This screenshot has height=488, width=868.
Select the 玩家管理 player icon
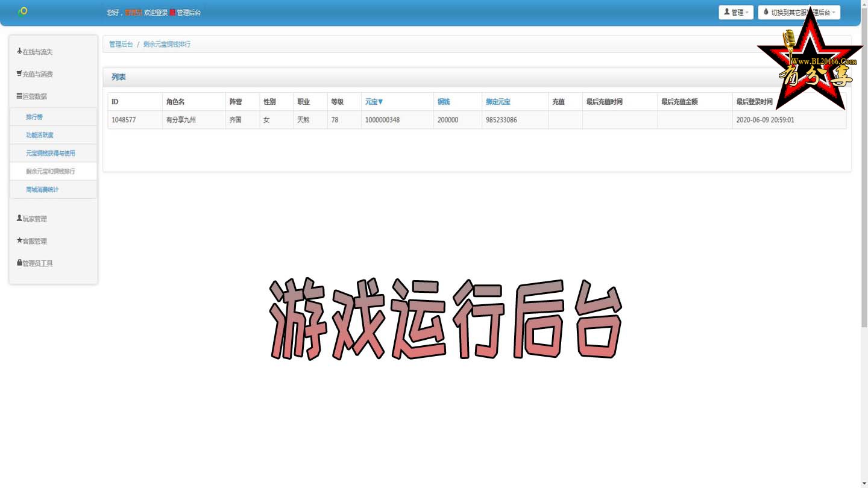coord(19,218)
